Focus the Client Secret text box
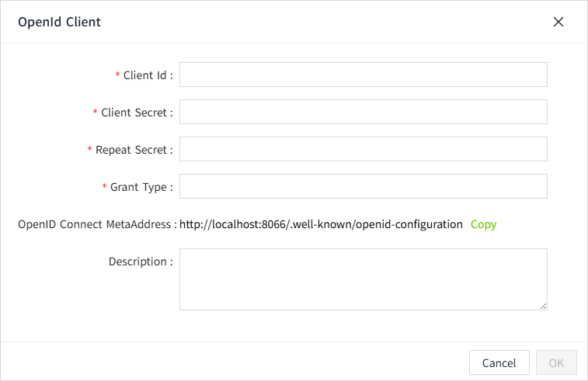Image resolution: width=588 pixels, height=381 pixels. [x=363, y=112]
